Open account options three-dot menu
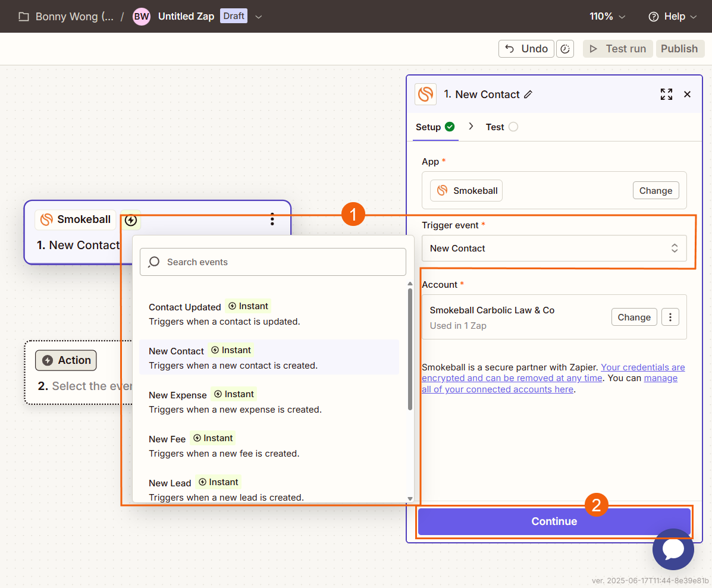Image resolution: width=712 pixels, height=588 pixels. click(670, 317)
